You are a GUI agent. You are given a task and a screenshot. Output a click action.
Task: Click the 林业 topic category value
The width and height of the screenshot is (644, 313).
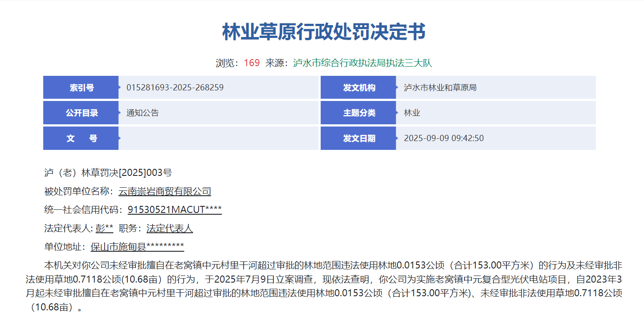point(412,113)
